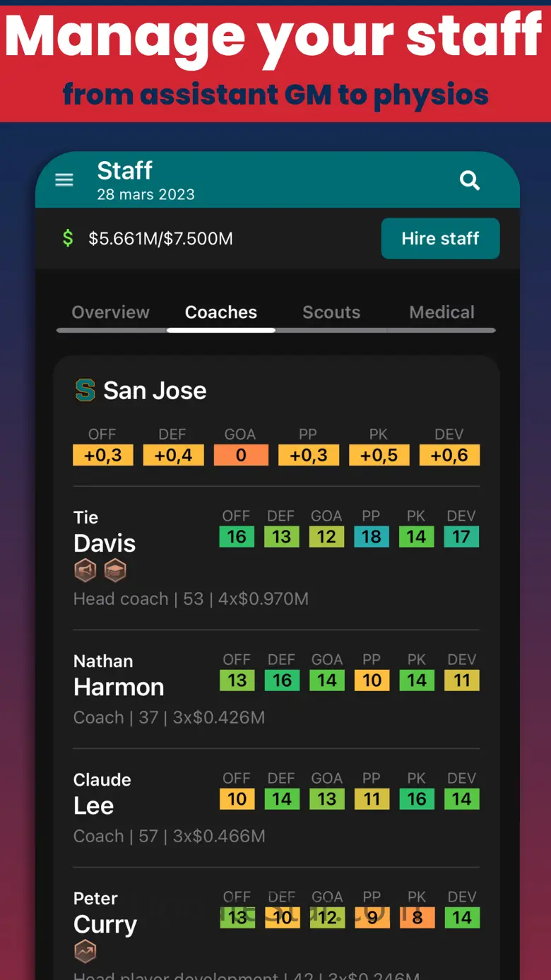Open the Scouts tab
Viewport: 551px width, 980px height.
pos(331,312)
